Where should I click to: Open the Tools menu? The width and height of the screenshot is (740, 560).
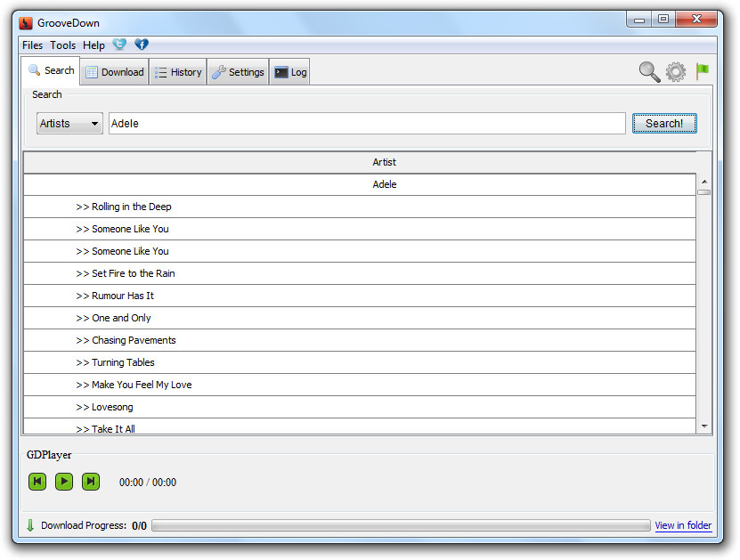click(62, 45)
